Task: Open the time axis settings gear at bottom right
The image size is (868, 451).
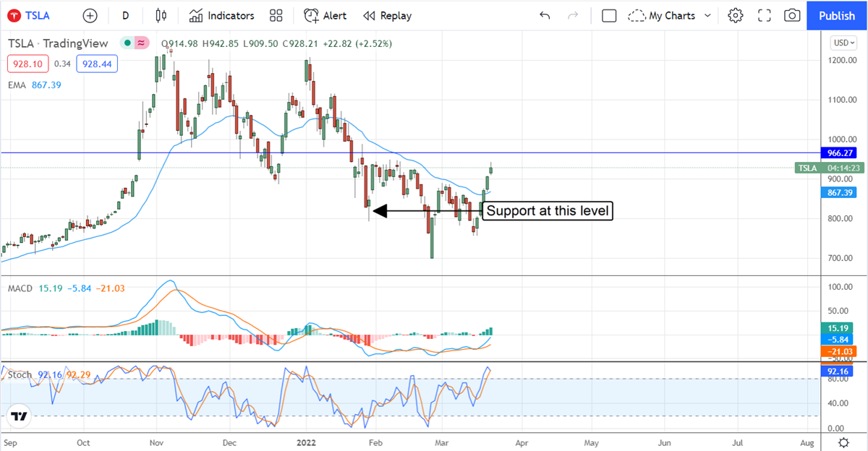Action: 843,442
